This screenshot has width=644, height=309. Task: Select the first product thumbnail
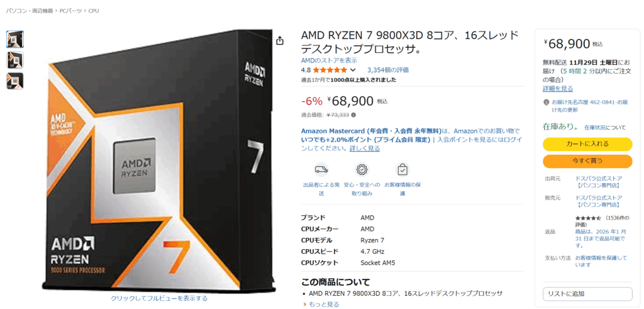[15, 40]
